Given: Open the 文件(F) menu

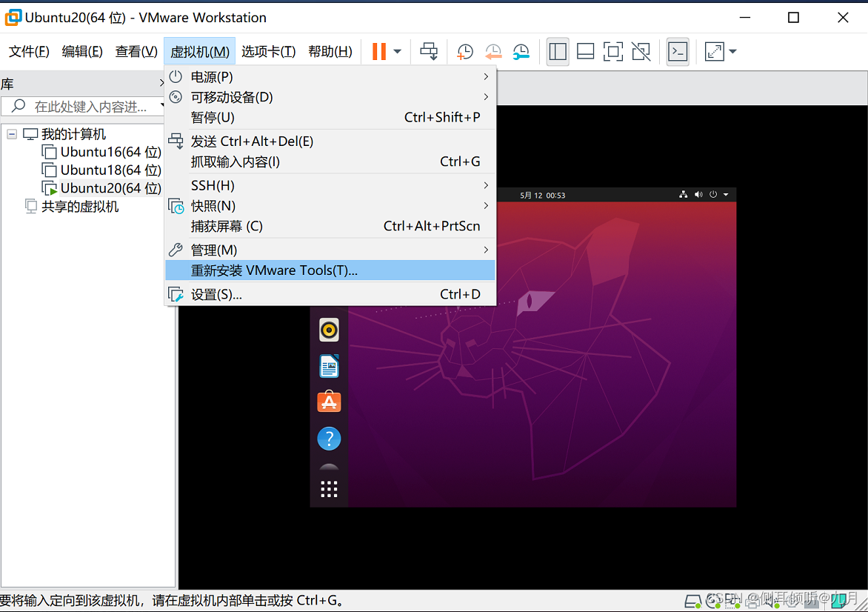Looking at the screenshot, I should (x=29, y=52).
